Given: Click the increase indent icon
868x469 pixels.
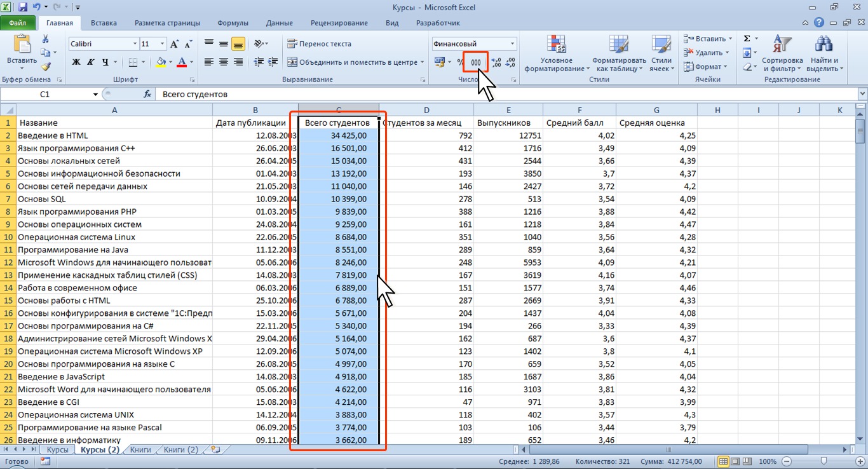Looking at the screenshot, I should 273,62.
